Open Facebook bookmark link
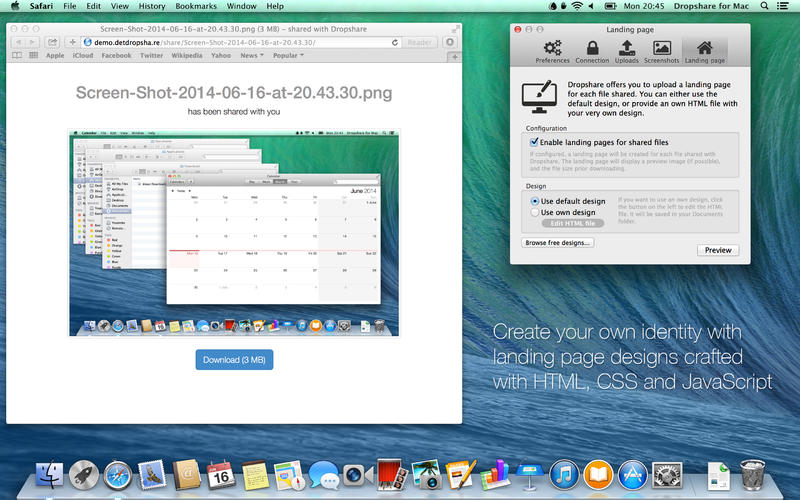The height and width of the screenshot is (500, 800). (x=116, y=55)
